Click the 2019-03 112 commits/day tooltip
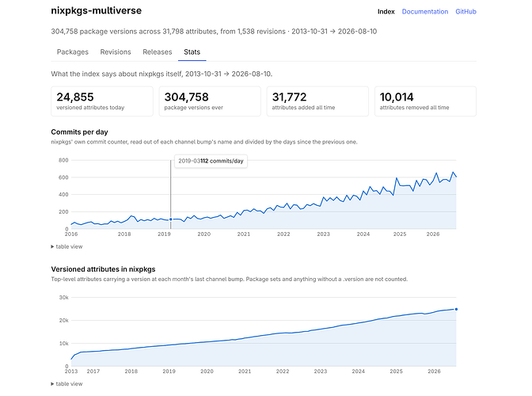The height and width of the screenshot is (396, 532). [x=211, y=161]
